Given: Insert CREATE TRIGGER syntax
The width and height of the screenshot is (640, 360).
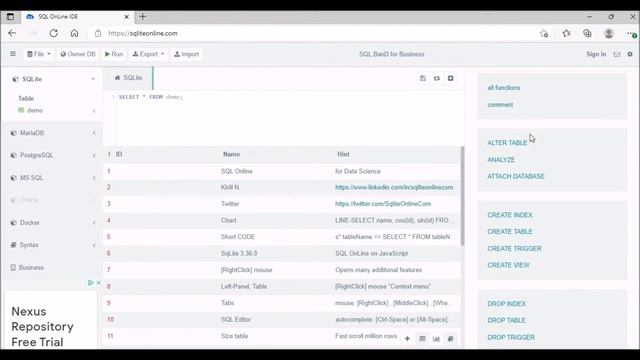Looking at the screenshot, I should click(x=514, y=249).
